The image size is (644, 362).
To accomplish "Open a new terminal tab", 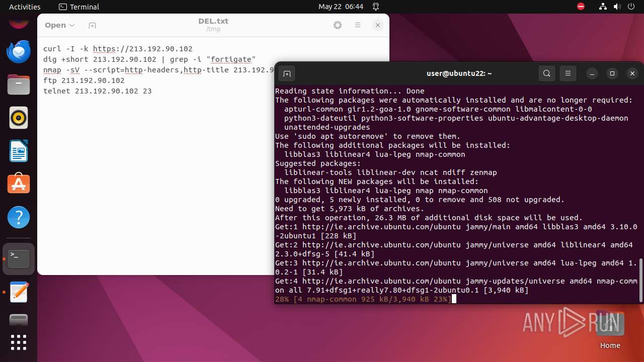I will 287,73.
